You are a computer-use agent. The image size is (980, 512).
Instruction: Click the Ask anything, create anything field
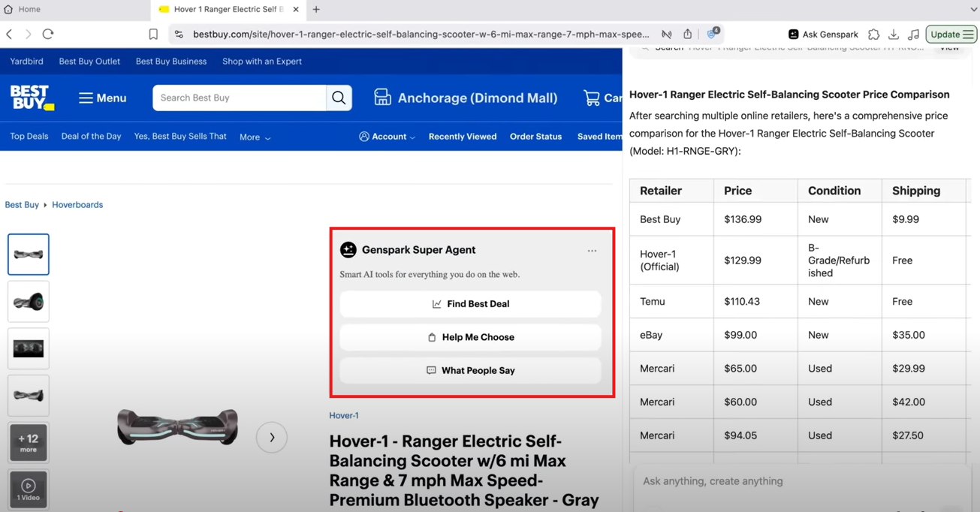tap(804, 481)
